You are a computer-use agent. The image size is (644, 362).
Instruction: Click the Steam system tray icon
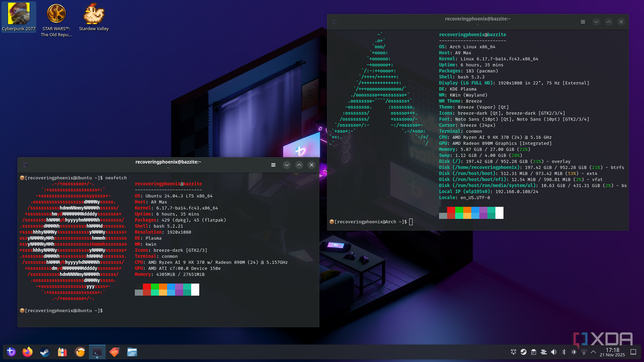(524, 352)
